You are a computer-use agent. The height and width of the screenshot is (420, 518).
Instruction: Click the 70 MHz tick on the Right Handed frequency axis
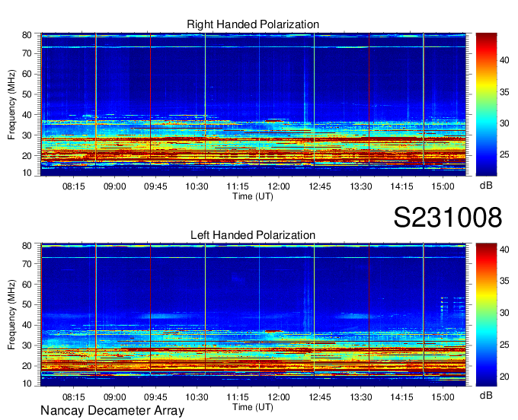click(x=27, y=53)
